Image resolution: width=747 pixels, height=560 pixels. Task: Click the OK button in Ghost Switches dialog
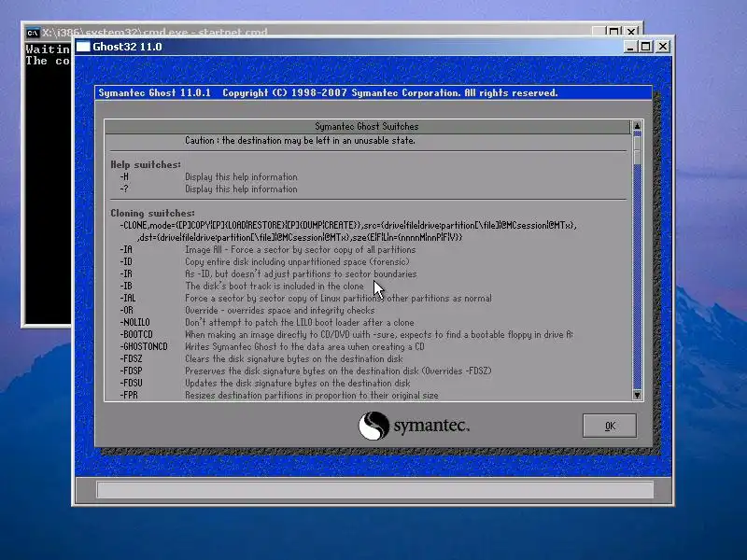(610, 426)
